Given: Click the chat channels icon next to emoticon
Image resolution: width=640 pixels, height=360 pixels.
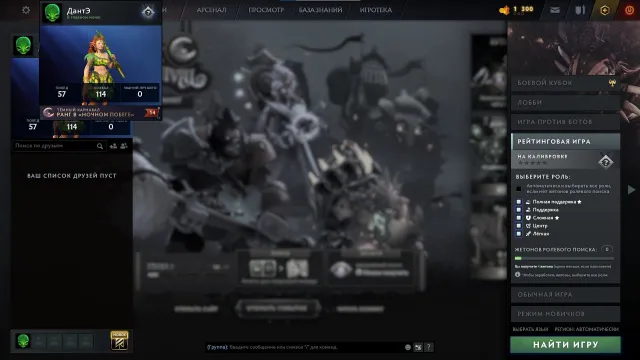Looking at the screenshot, I should point(418,347).
